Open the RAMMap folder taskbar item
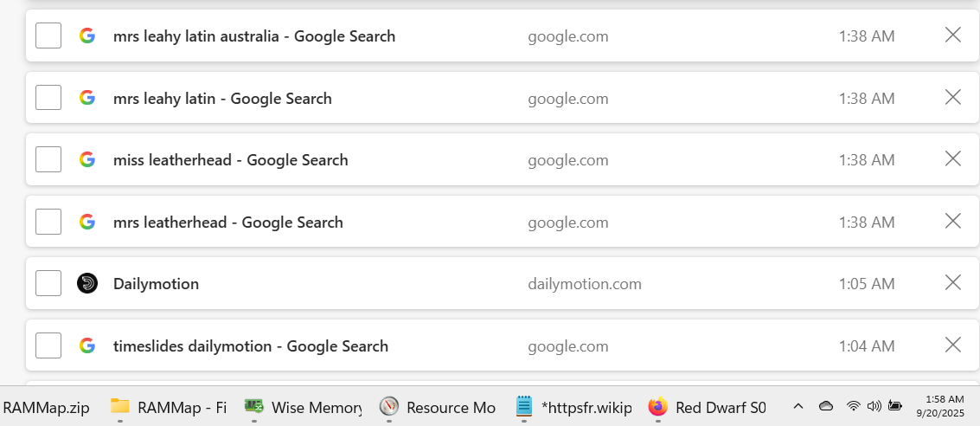Viewport: 980px width, 426px height. [x=169, y=407]
